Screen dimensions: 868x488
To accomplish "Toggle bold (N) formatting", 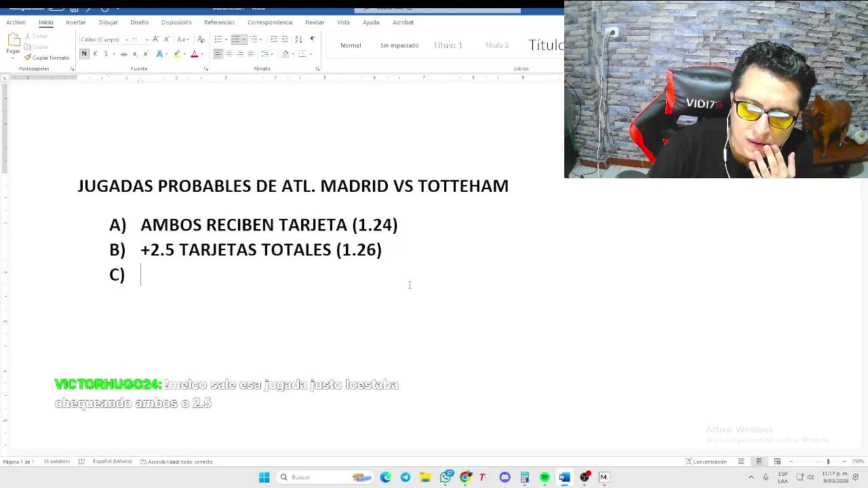I will click(x=84, y=54).
